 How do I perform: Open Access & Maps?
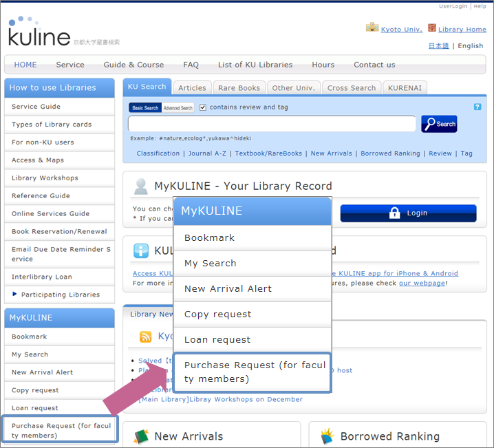pyautogui.click(x=60, y=160)
